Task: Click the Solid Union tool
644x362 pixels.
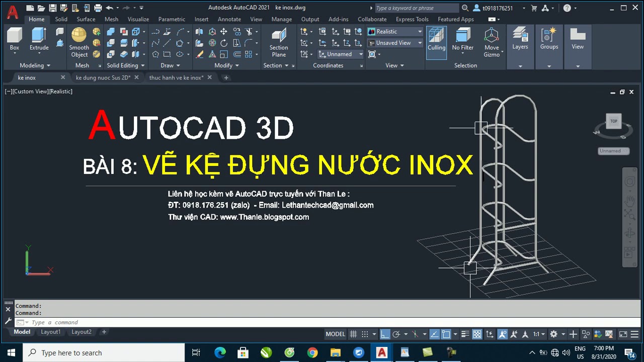Action: [111, 31]
